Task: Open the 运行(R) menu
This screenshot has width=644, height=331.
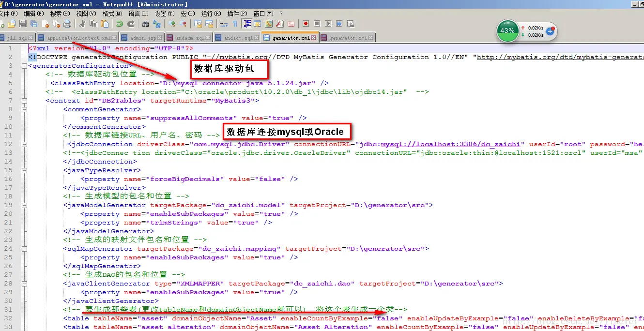Action: pyautogui.click(x=211, y=14)
